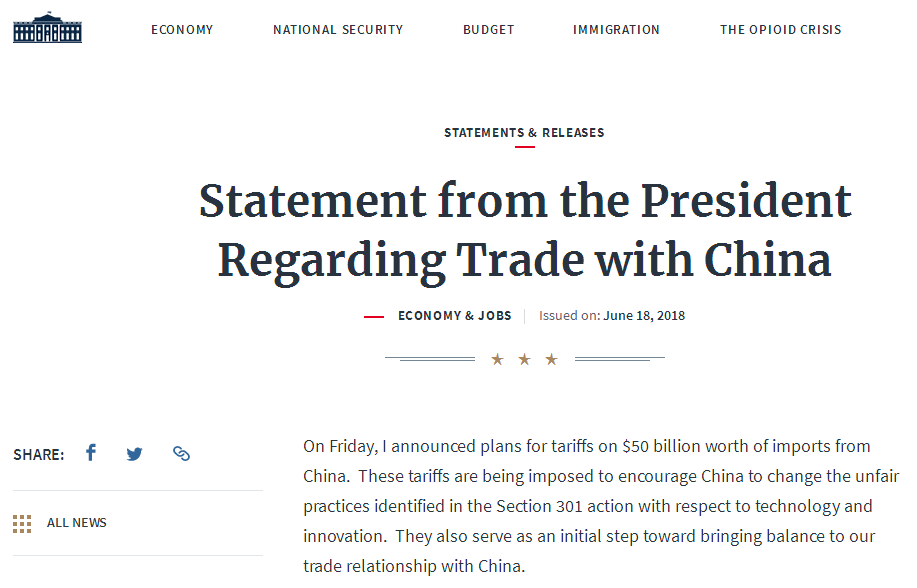Screen dimensions: 917x588
Task: Share the statement on Twitter
Action: 135,454
